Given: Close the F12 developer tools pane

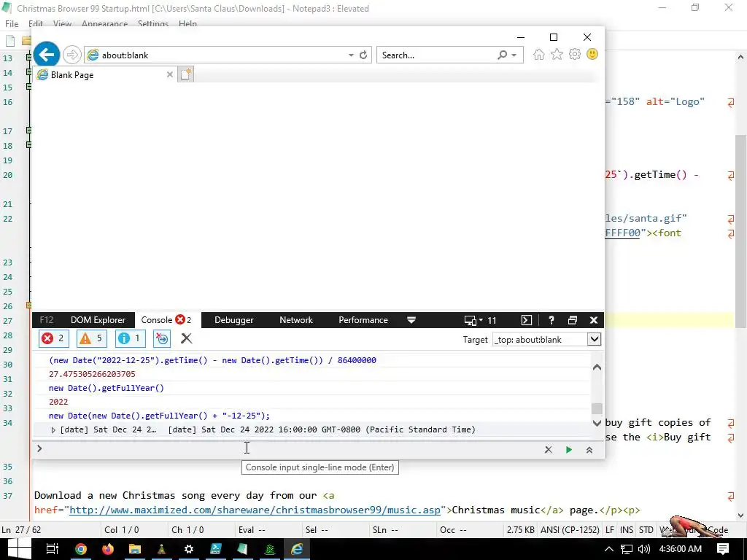Looking at the screenshot, I should (x=594, y=320).
